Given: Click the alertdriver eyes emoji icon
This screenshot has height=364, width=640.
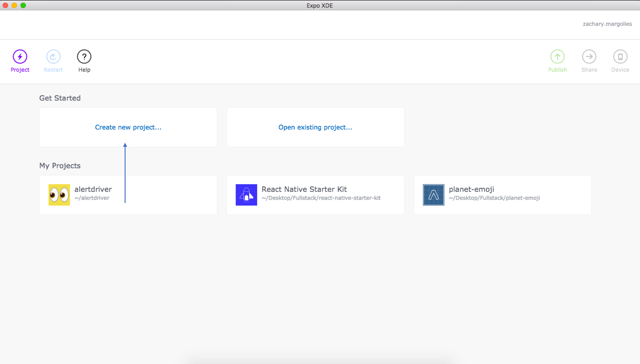Looking at the screenshot, I should tap(59, 195).
